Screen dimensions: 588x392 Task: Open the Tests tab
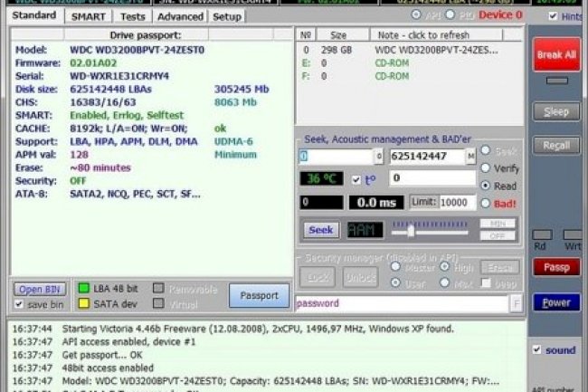[x=133, y=16]
